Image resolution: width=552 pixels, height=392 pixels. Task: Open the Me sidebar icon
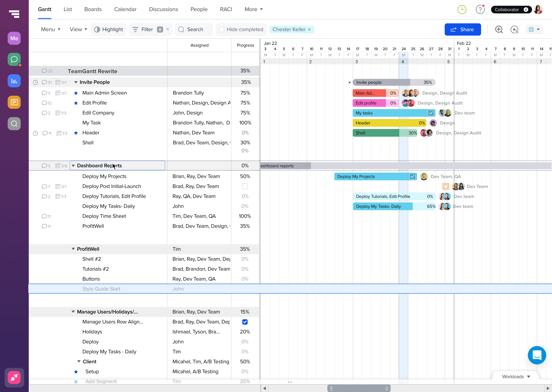coord(14,38)
